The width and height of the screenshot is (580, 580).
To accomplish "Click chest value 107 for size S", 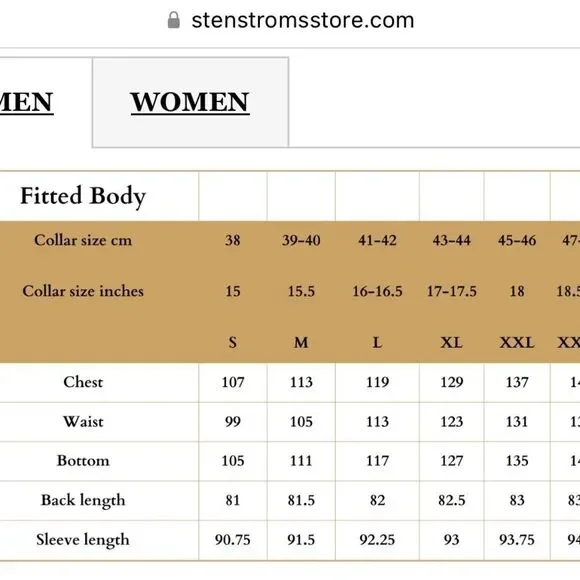I will (x=233, y=382).
